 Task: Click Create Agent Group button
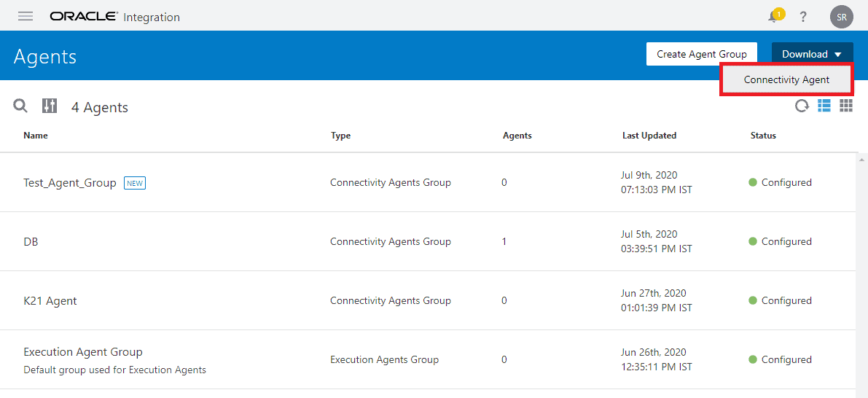coord(701,54)
